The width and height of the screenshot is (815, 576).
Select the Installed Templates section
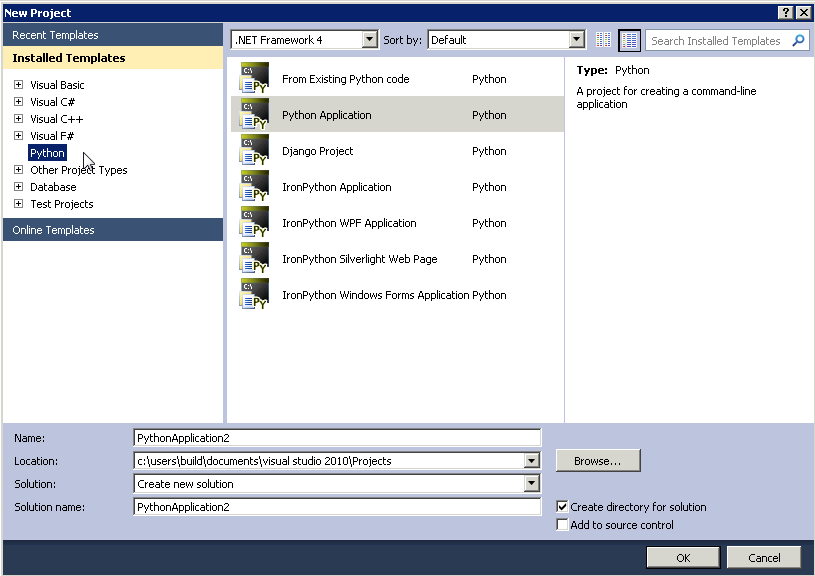pyautogui.click(x=113, y=58)
